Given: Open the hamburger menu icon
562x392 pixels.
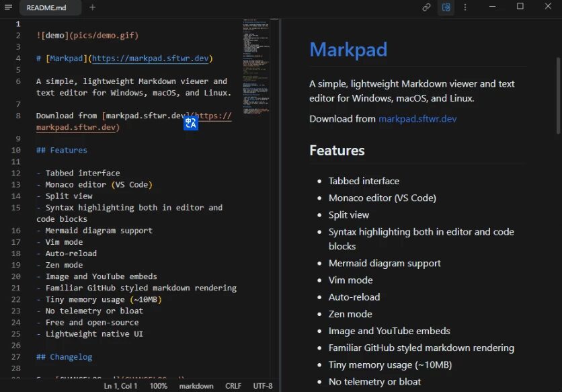Looking at the screenshot, I should (x=8, y=7).
